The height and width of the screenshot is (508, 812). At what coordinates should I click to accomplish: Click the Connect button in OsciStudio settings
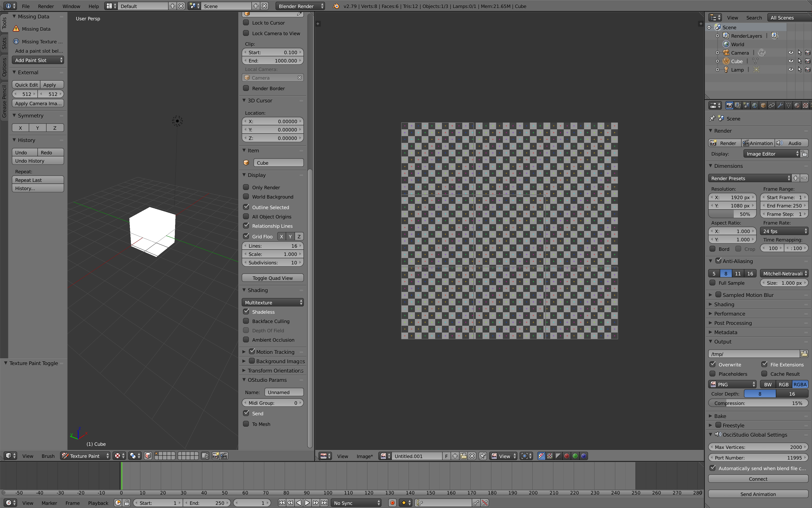point(758,479)
